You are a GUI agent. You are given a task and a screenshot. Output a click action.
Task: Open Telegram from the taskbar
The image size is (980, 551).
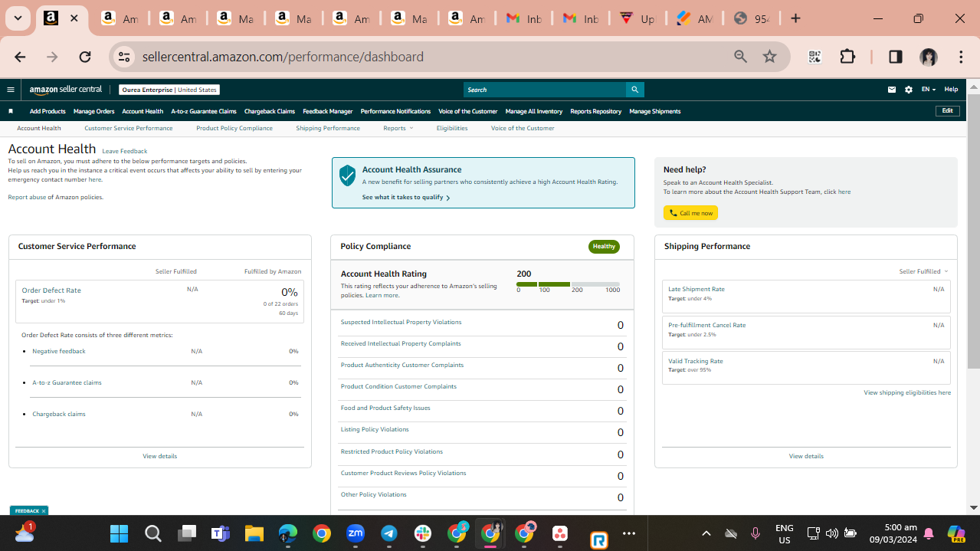389,533
